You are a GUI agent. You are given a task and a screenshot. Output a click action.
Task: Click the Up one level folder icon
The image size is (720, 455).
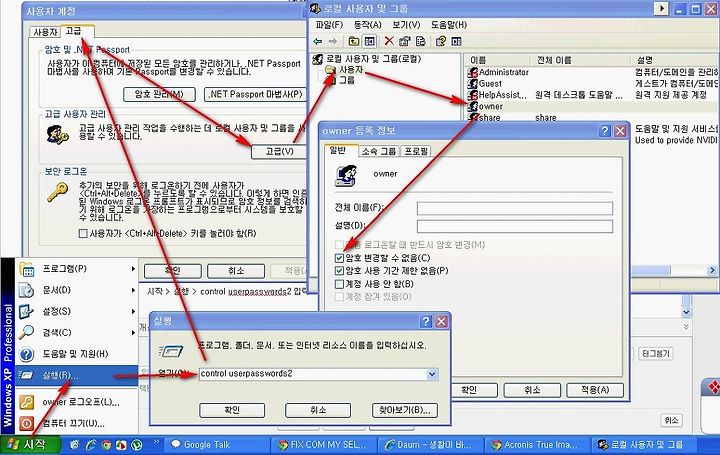pos(354,41)
